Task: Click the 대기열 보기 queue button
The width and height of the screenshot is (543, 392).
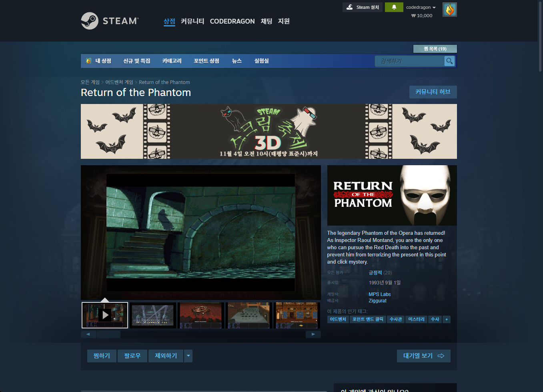Action: [424, 356]
